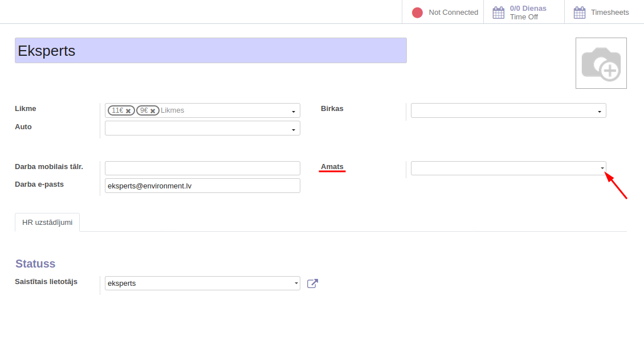Click the red Not Connected status dot
Screen dimensions: 644x341
[417, 13]
